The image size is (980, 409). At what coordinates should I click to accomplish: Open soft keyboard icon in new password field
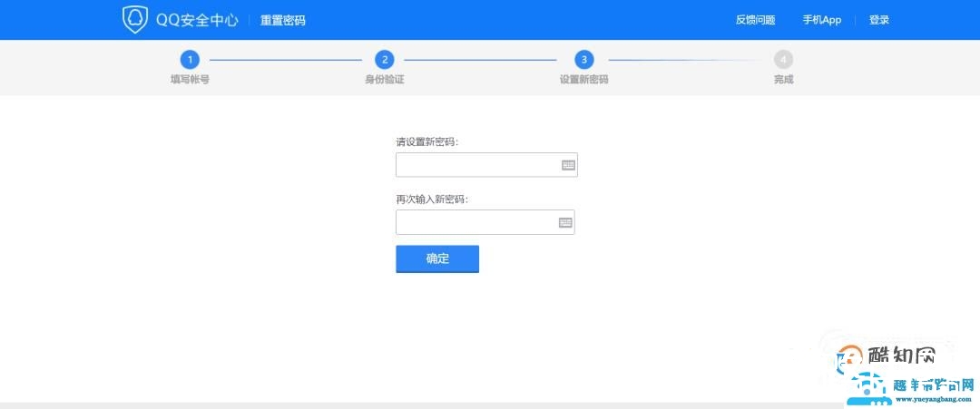(x=568, y=165)
